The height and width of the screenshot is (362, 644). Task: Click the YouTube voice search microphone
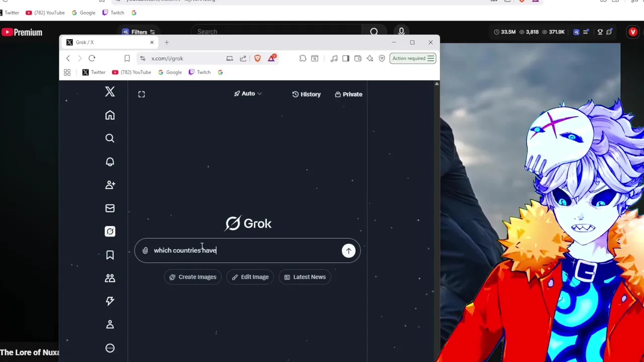pyautogui.click(x=401, y=32)
